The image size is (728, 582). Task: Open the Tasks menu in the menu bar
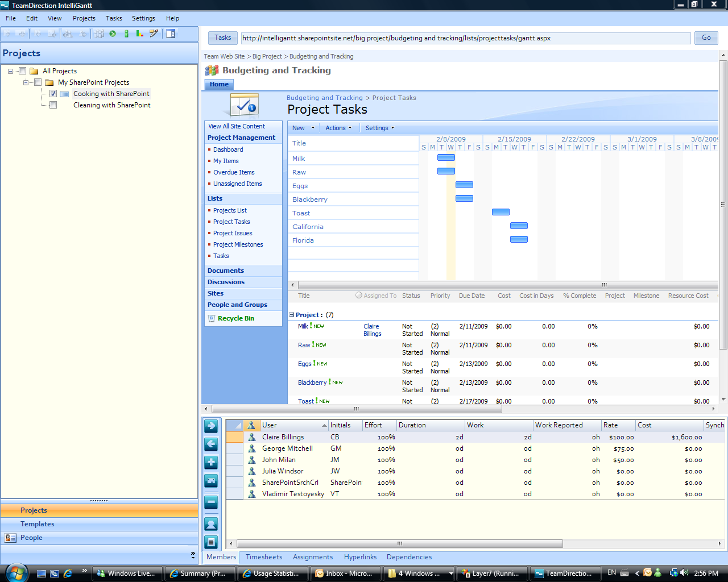pos(114,18)
